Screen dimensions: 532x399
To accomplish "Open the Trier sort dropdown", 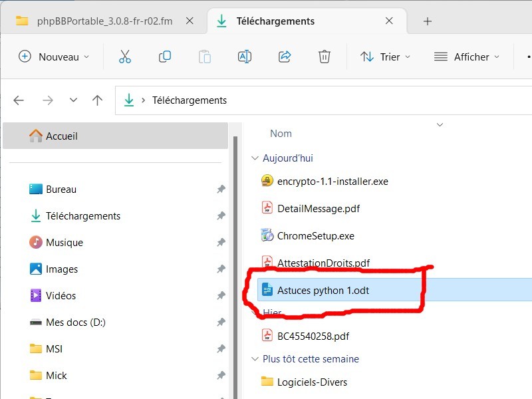I will point(386,57).
